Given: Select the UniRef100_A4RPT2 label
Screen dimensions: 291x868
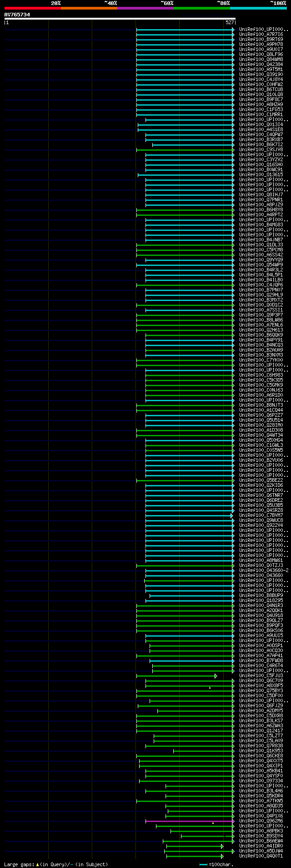Looking at the screenshot, I should point(261,214).
